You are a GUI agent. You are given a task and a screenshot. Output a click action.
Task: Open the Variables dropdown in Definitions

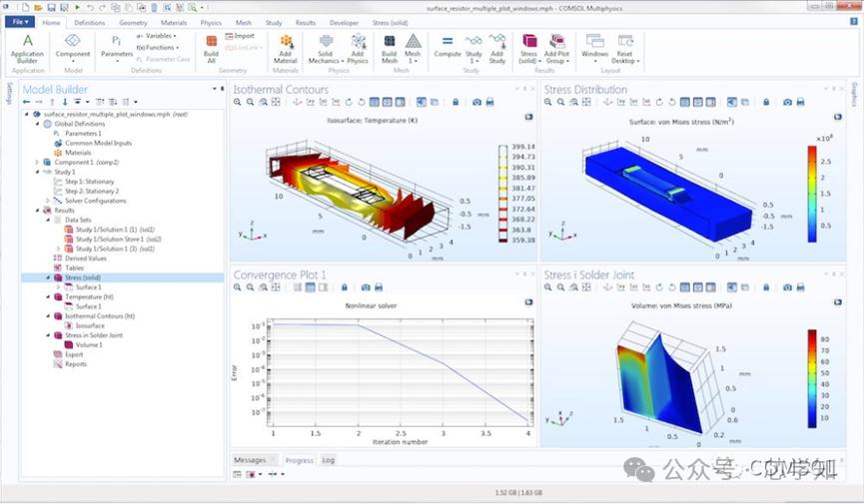tap(157, 36)
